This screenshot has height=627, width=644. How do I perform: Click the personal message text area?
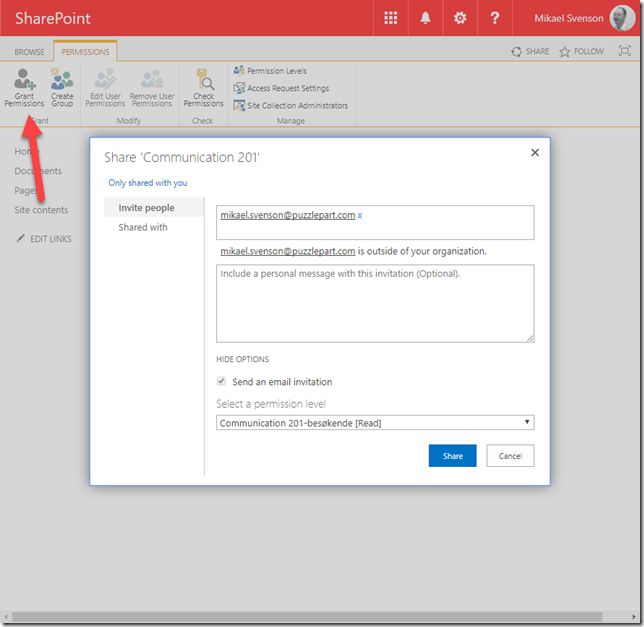coord(375,303)
